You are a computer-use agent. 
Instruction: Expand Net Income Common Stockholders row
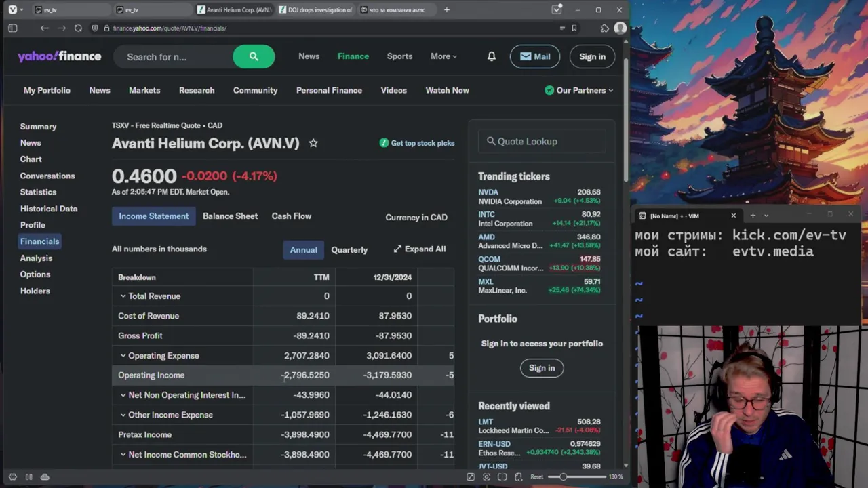[123, 455]
